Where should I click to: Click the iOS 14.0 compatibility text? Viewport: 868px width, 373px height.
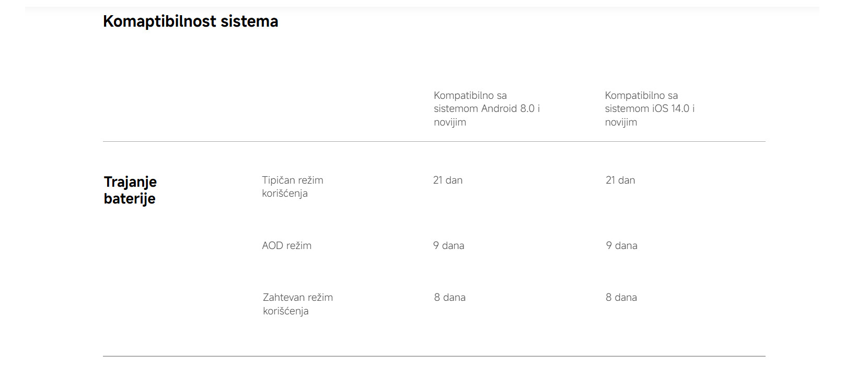pos(650,109)
